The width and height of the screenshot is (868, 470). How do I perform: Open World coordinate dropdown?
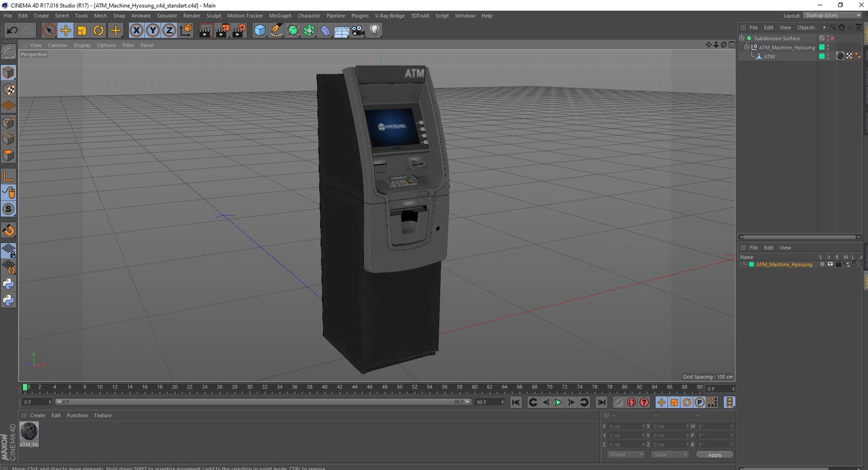pos(626,455)
